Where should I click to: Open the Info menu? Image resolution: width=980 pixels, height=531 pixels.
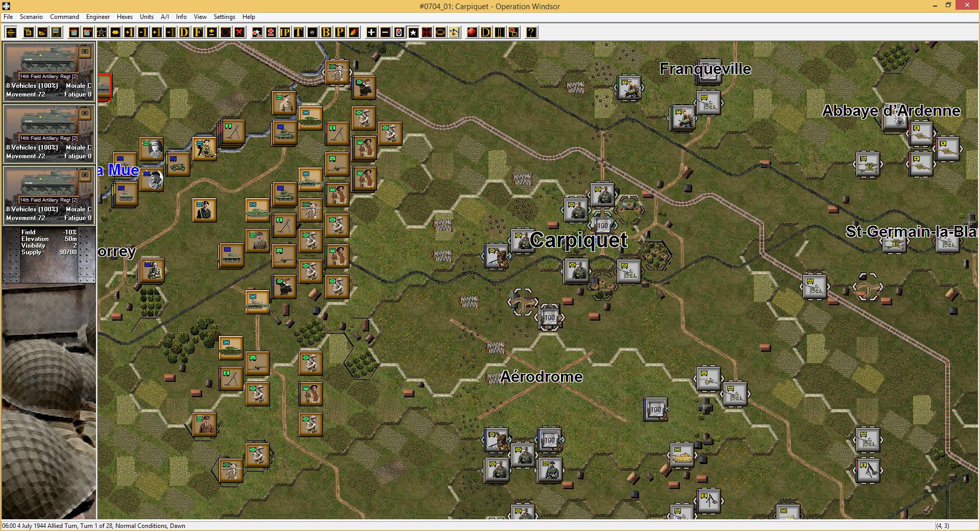[181, 17]
